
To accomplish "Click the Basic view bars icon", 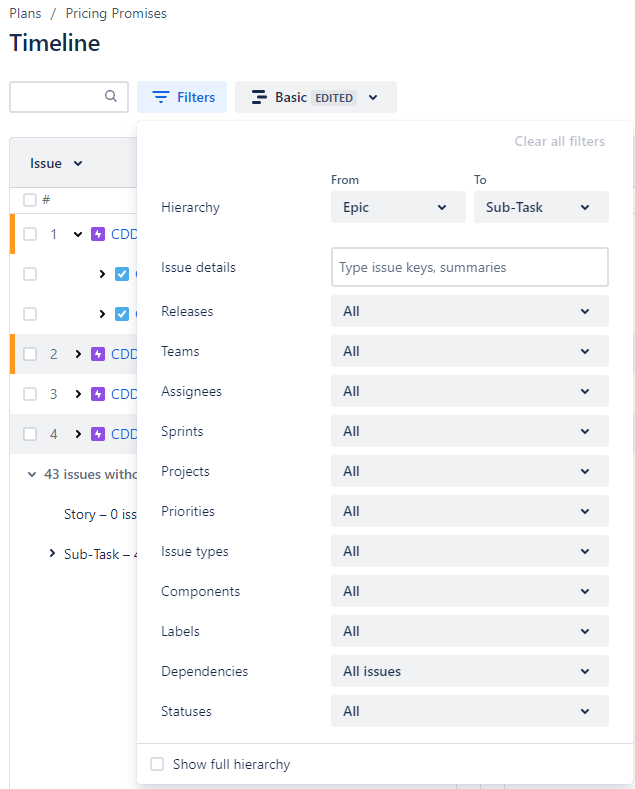I will [x=259, y=97].
